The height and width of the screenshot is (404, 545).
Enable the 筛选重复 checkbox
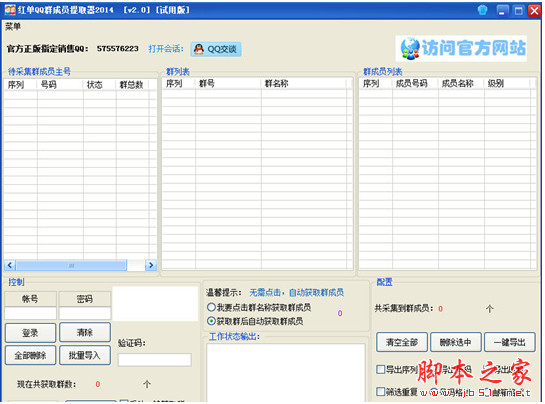(x=381, y=391)
